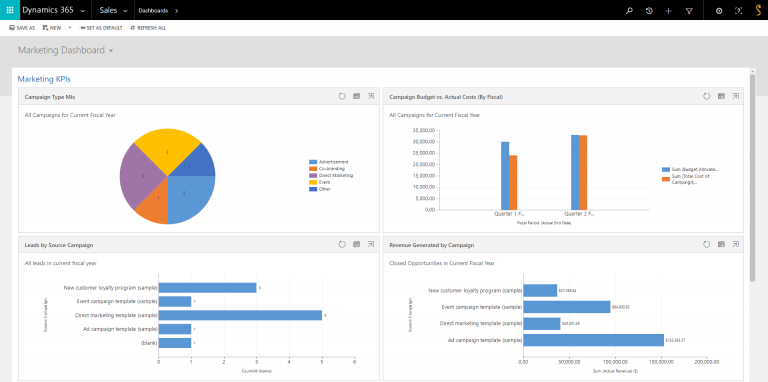Expand the Dashboards breadcrumb chevron
768x382 pixels.
(176, 11)
